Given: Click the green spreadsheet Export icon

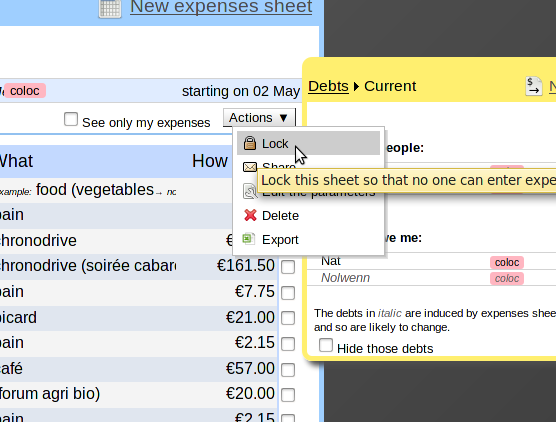Looking at the screenshot, I should (x=249, y=239).
